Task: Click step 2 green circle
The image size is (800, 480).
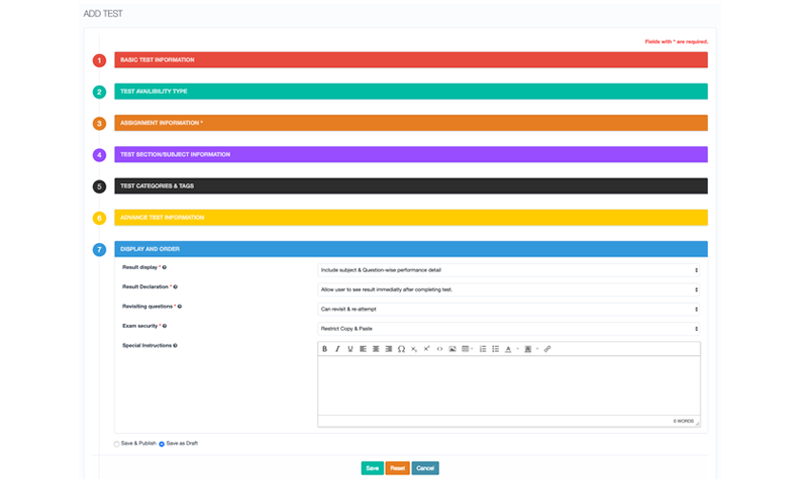Action: tap(99, 92)
